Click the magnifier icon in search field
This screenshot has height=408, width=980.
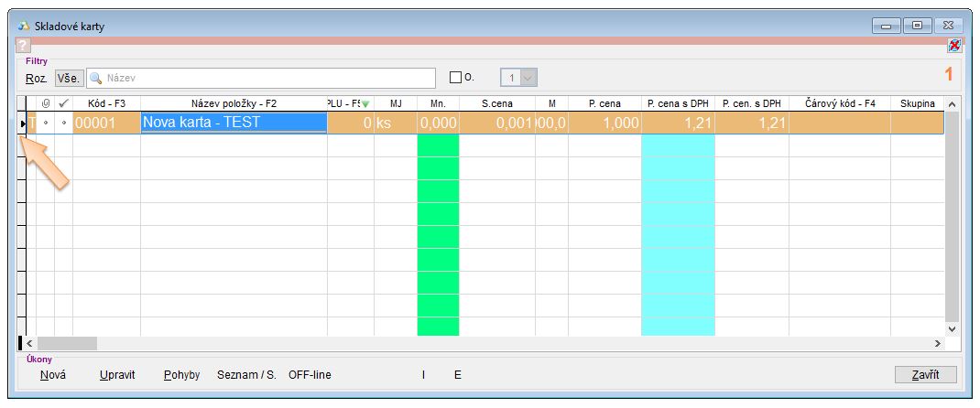96,78
